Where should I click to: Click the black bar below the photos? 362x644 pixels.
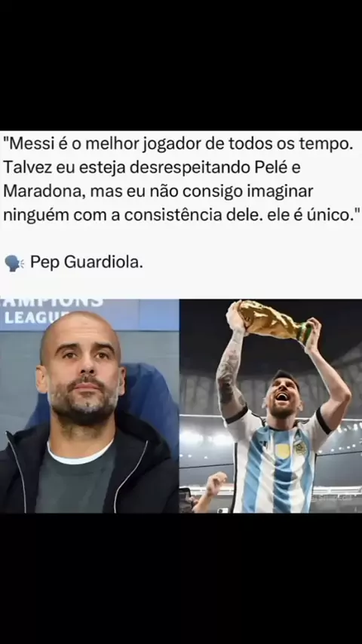(x=181, y=578)
